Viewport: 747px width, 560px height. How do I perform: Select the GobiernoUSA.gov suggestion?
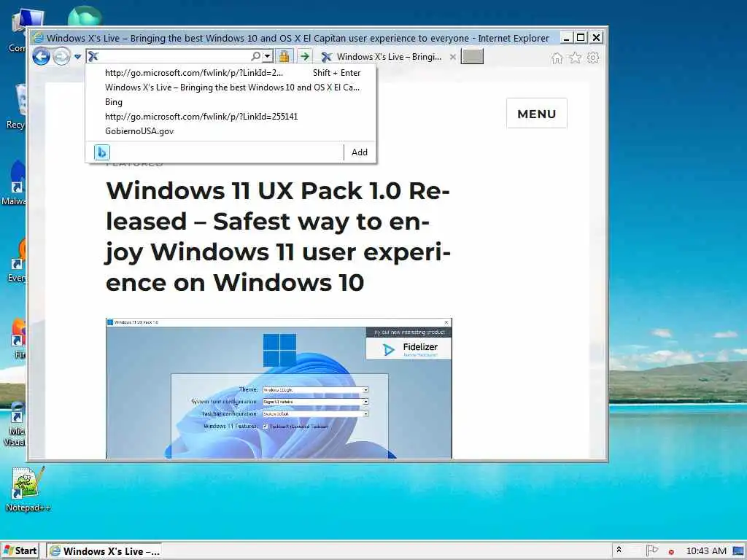pos(231,131)
